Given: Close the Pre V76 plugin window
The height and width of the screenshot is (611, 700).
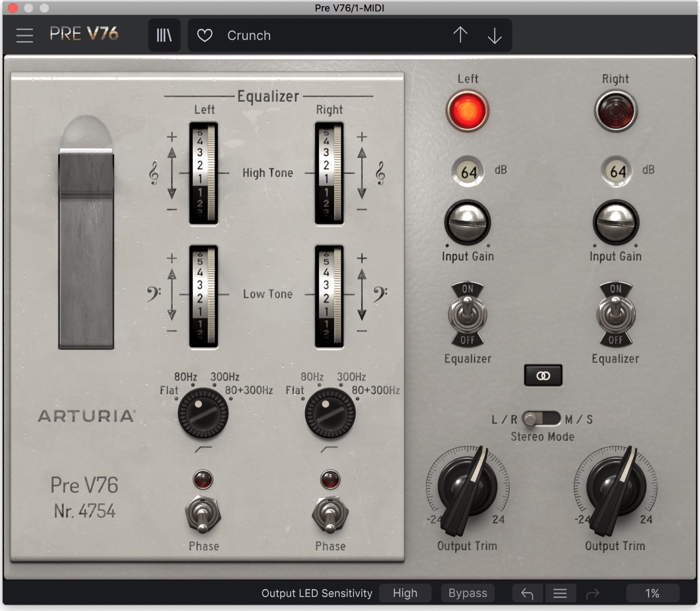Looking at the screenshot, I should pyautogui.click(x=13, y=8).
